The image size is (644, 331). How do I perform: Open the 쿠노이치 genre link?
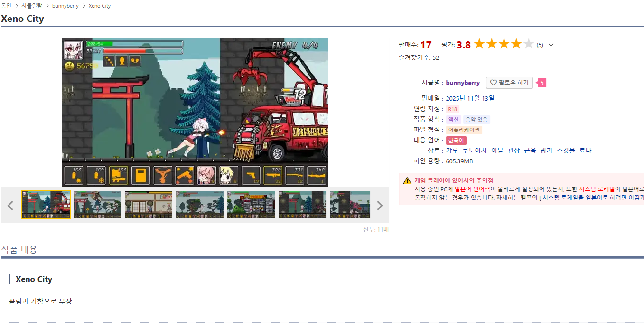(x=475, y=151)
